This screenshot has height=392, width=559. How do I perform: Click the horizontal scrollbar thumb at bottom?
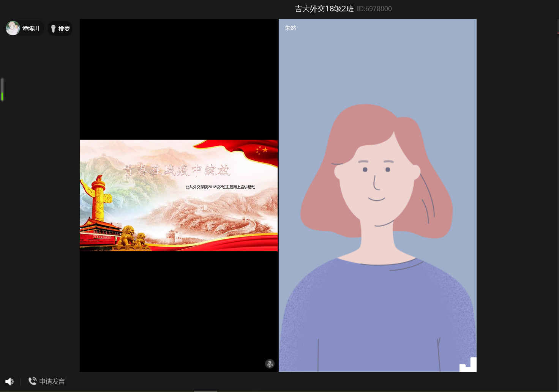click(205, 391)
